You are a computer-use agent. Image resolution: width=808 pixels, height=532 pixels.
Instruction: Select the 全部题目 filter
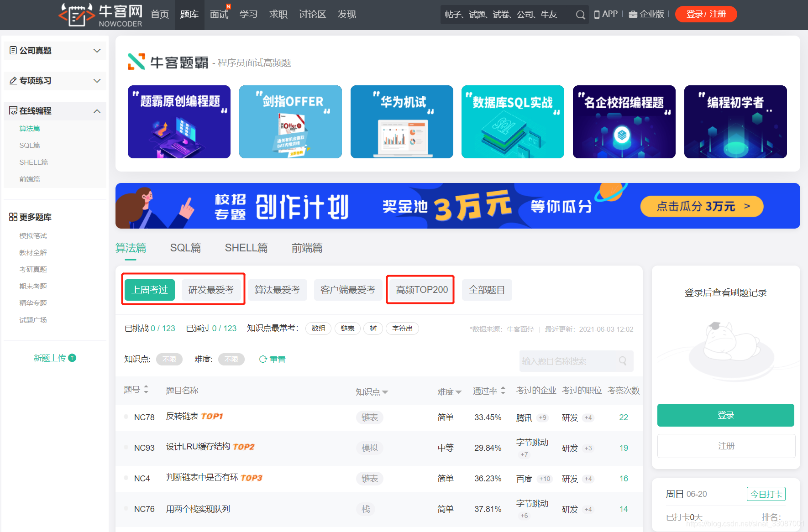pyautogui.click(x=487, y=290)
